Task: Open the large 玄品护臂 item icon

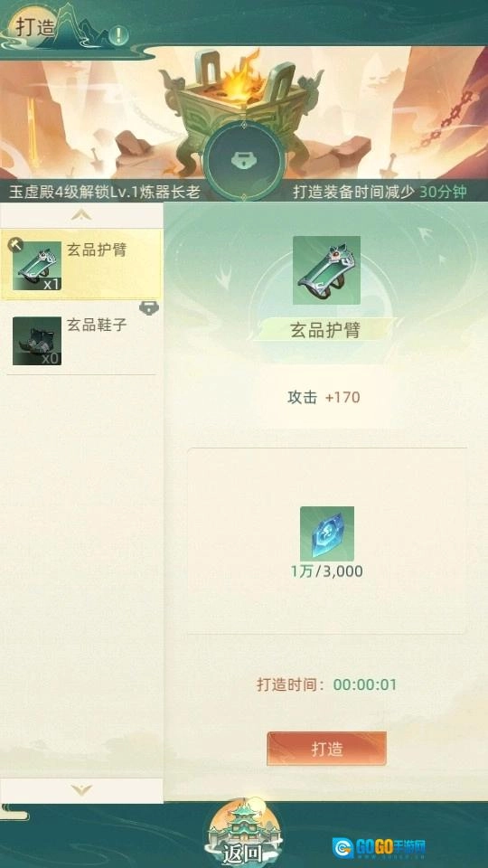Action: point(326,270)
